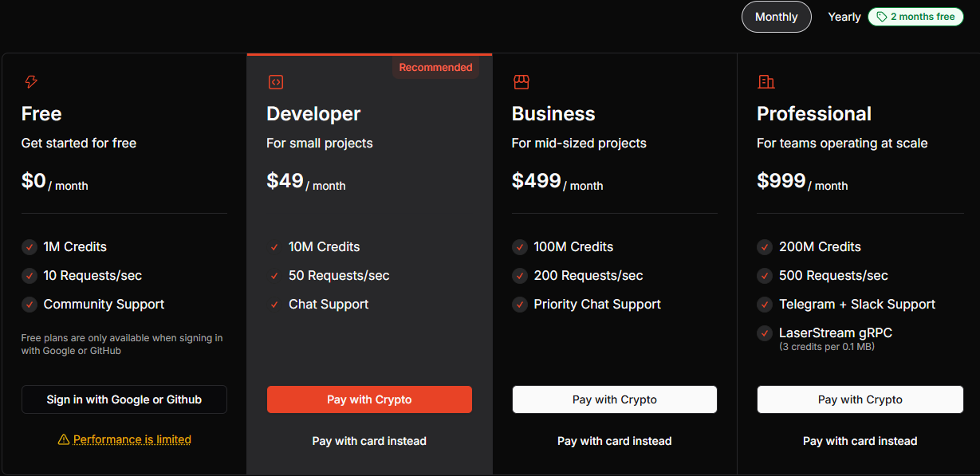Image resolution: width=980 pixels, height=476 pixels.
Task: Open the Performance is limited link
Action: pos(132,439)
